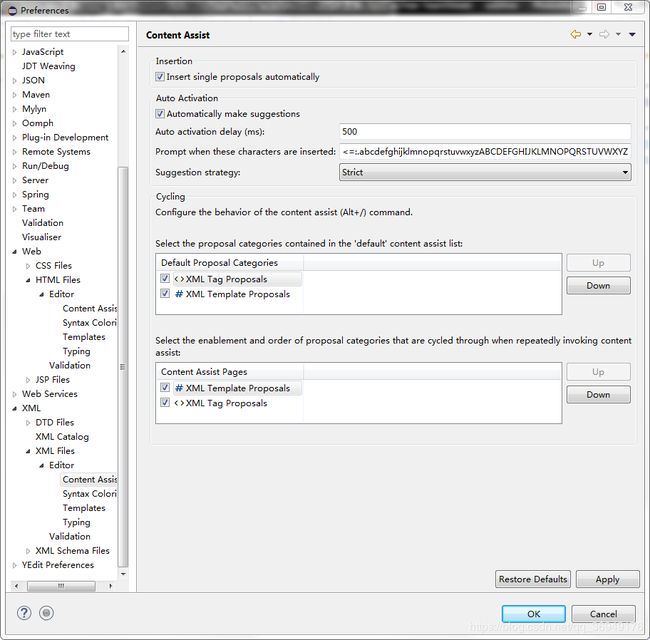The height and width of the screenshot is (640, 650).
Task: Uncheck XML Template Proposals in Default Proposal Categories
Action: click(165, 293)
